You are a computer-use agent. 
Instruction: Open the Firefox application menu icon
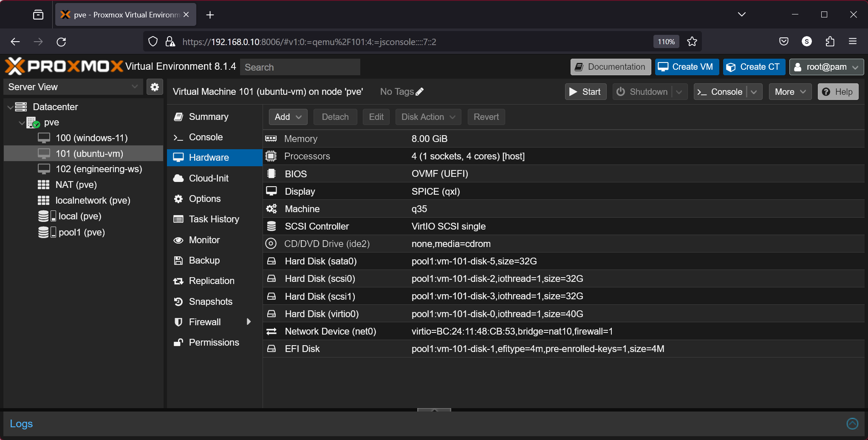(853, 41)
